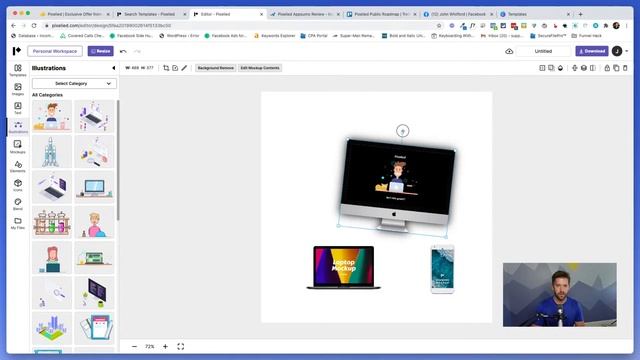Viewport: 640px width, 360px height.
Task: Open the Text panel in sidebar
Action: click(18, 108)
